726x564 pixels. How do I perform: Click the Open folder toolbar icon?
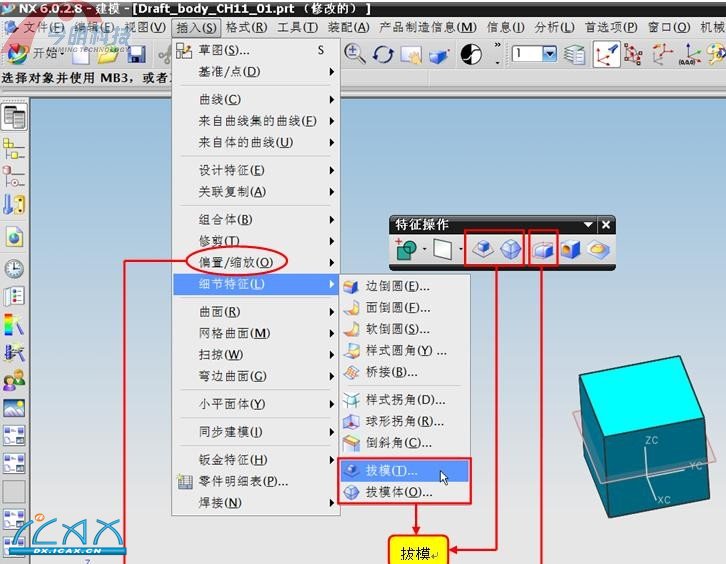click(108, 55)
